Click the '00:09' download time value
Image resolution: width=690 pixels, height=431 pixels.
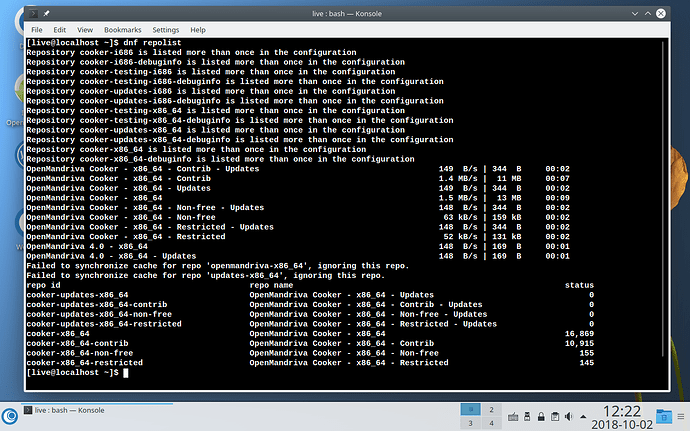558,198
